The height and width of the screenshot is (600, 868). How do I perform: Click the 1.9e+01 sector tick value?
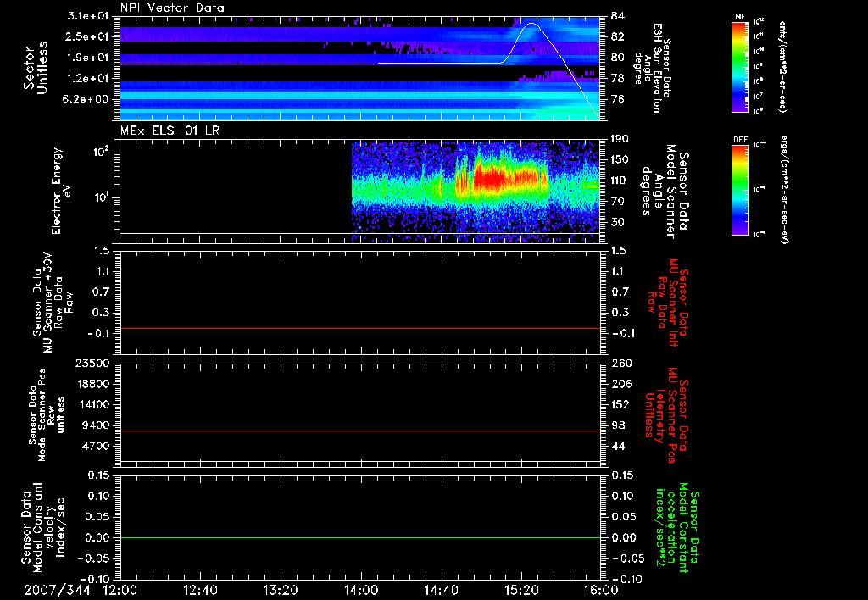coord(88,58)
